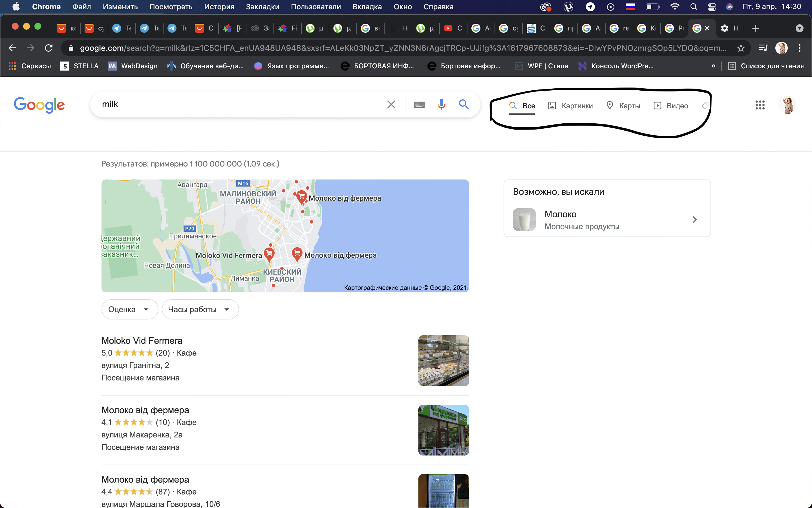Screen dimensions: 812x508
Task: View green storefront photo thumbnail
Action: pyautogui.click(x=443, y=430)
